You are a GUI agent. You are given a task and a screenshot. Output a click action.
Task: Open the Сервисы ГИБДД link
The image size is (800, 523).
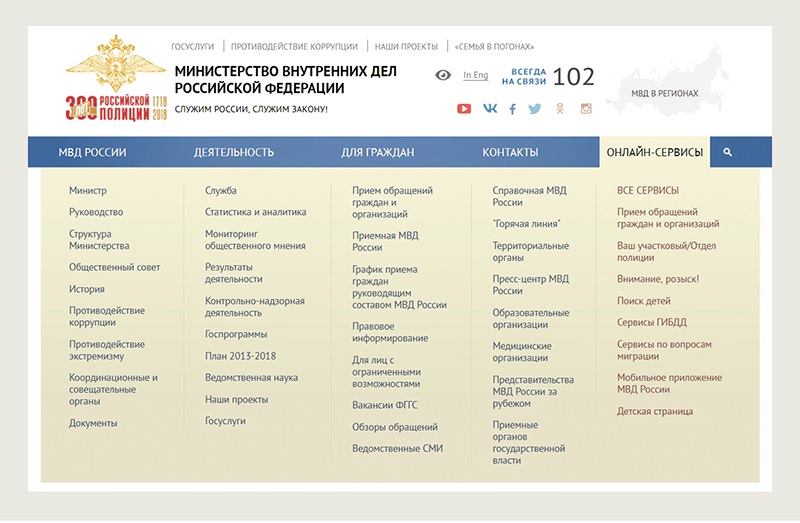(x=652, y=322)
